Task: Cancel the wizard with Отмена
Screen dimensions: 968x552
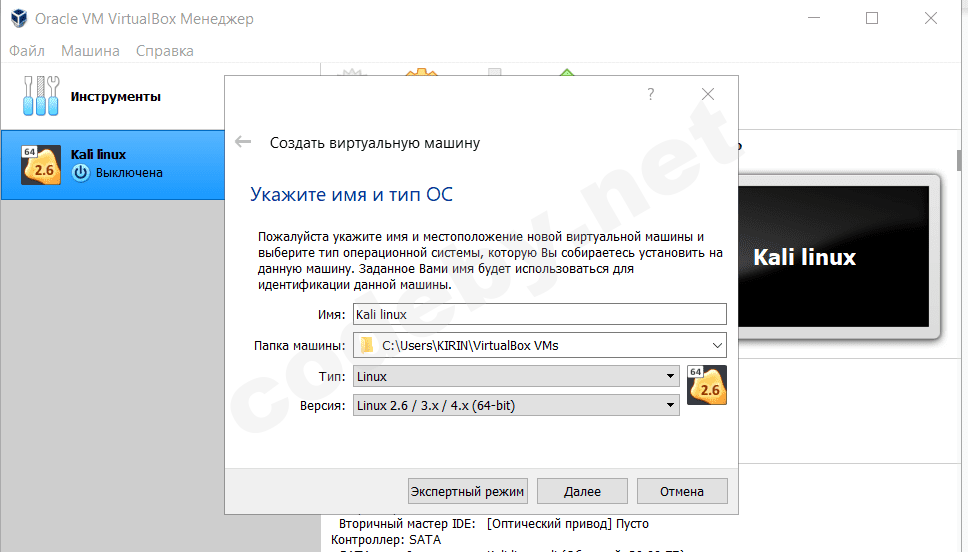Action: coord(682,491)
